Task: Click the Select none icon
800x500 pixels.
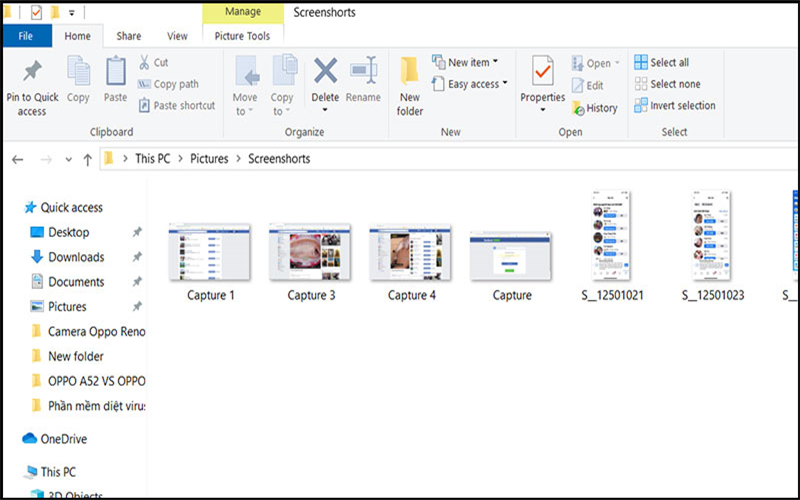Action: tap(641, 84)
